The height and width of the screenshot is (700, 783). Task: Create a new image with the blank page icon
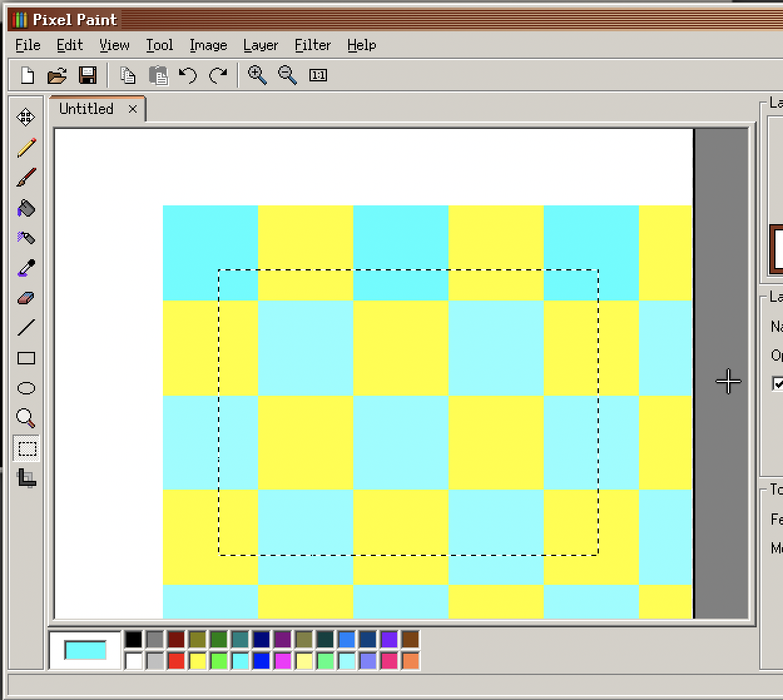click(x=26, y=75)
